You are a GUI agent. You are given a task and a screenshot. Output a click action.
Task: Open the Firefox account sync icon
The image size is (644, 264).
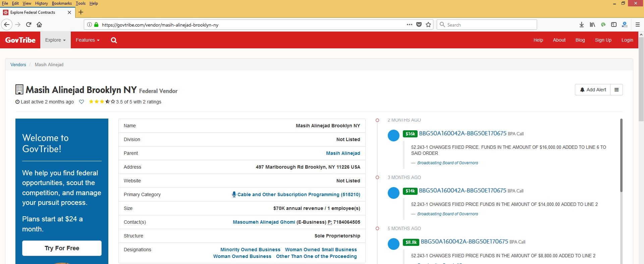[x=625, y=25]
